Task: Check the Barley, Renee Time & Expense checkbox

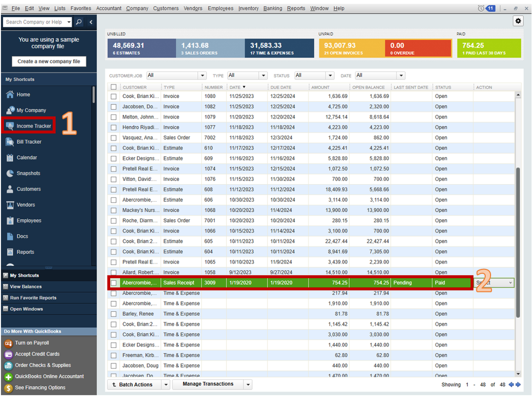Action: tap(113, 314)
